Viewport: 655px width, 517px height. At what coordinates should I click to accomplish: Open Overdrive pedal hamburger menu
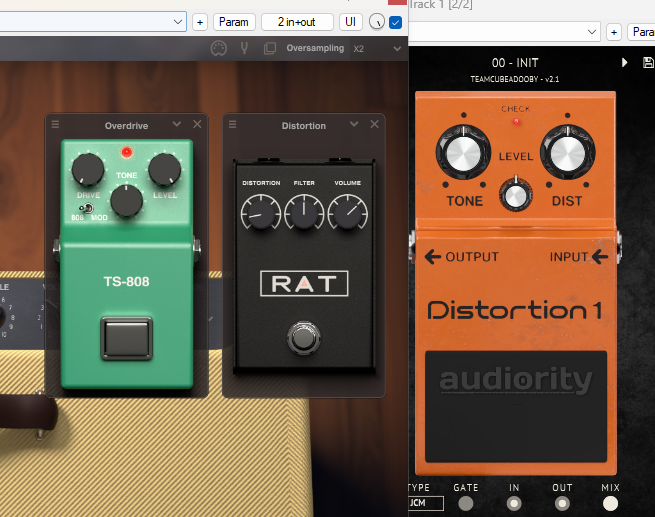point(55,124)
